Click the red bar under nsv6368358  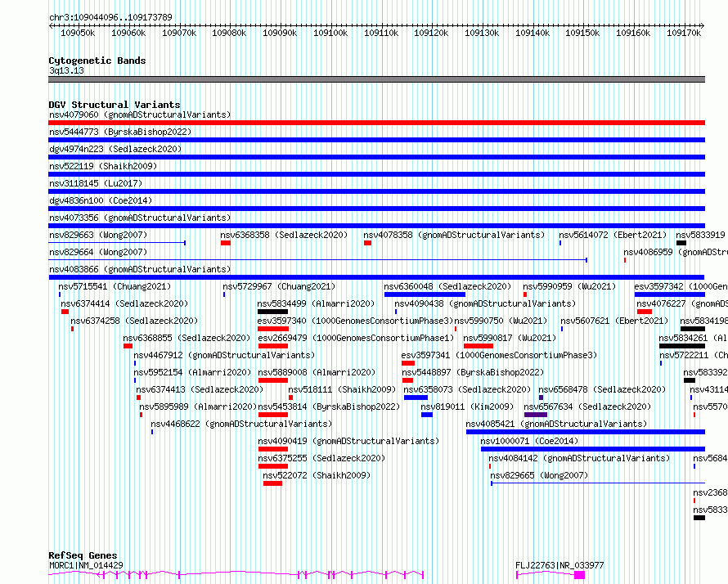point(226,243)
